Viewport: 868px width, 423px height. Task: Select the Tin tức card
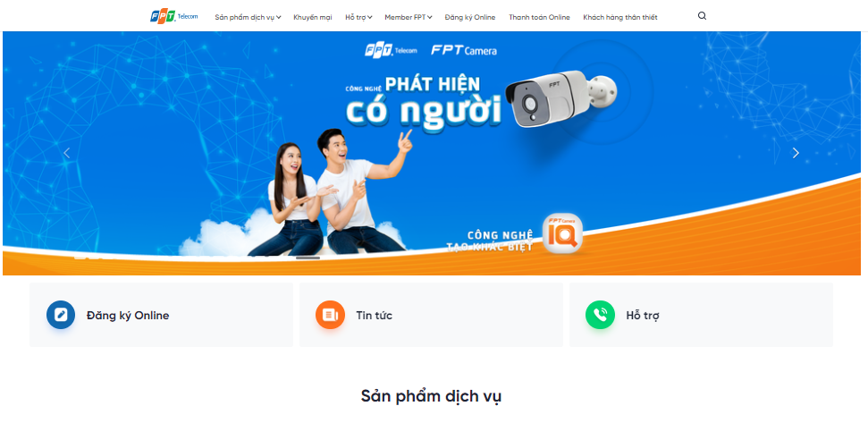(x=431, y=315)
